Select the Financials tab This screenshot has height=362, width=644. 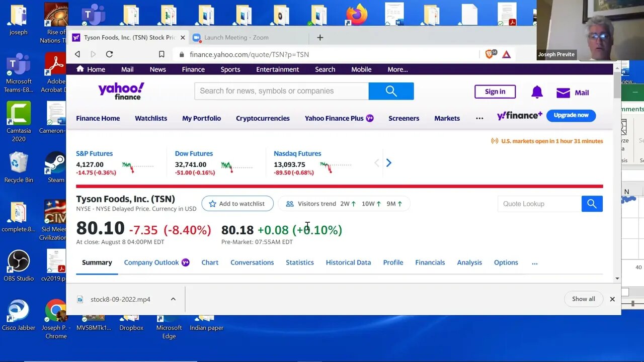click(x=430, y=262)
